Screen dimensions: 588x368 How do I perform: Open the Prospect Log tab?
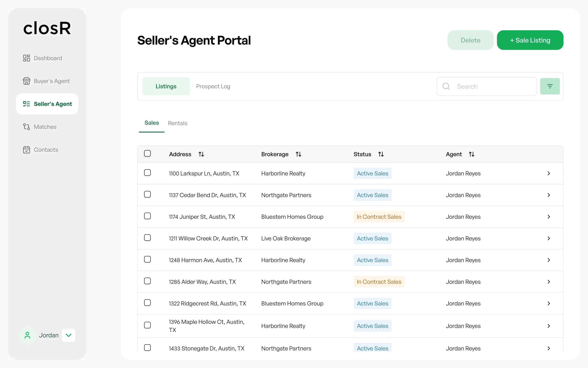[213, 86]
